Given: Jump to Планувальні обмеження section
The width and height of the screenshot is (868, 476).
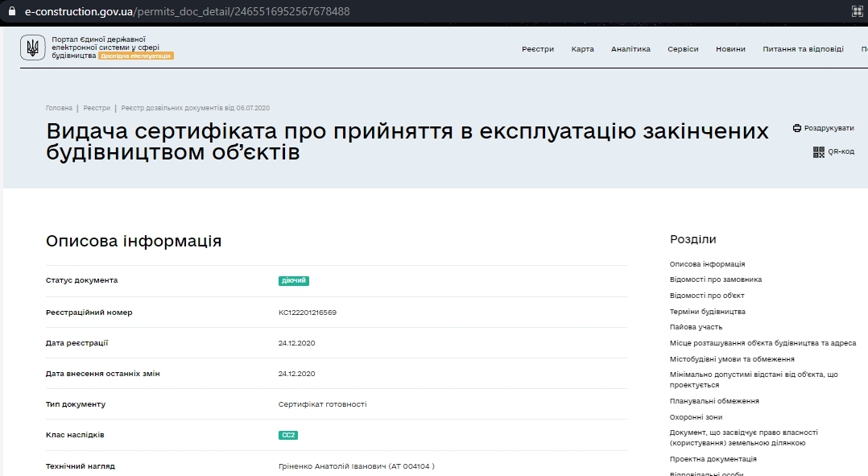Looking at the screenshot, I should [714, 401].
